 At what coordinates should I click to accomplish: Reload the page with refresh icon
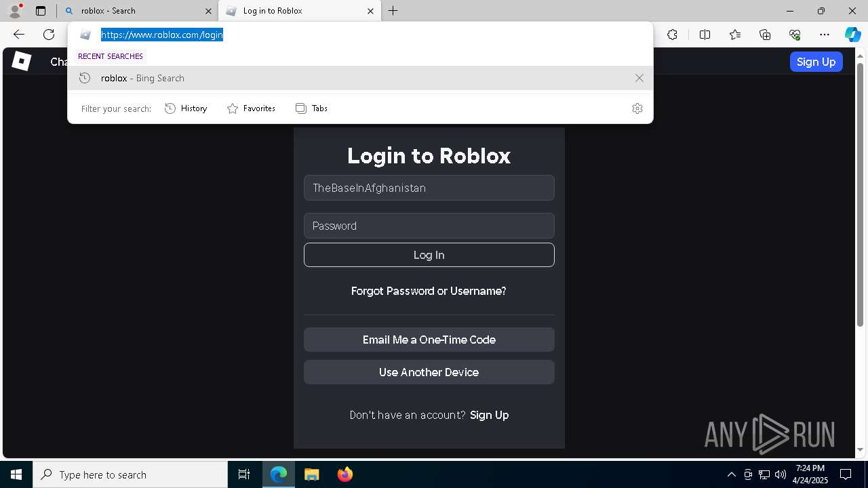[49, 35]
